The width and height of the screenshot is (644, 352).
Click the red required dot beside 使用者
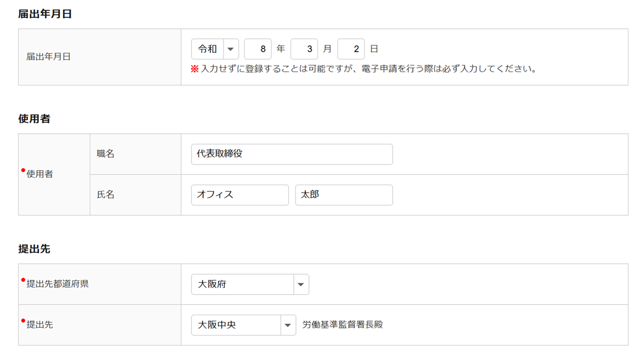pos(23,170)
